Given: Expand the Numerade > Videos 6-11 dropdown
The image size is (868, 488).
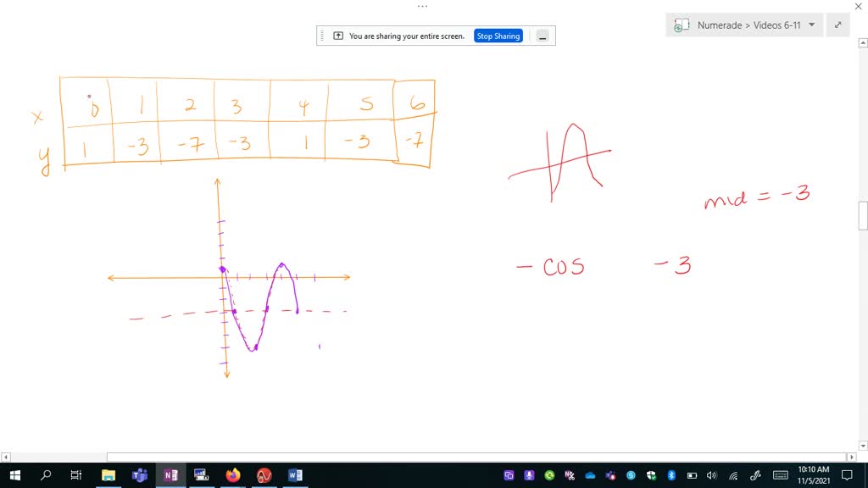Looking at the screenshot, I should click(812, 25).
